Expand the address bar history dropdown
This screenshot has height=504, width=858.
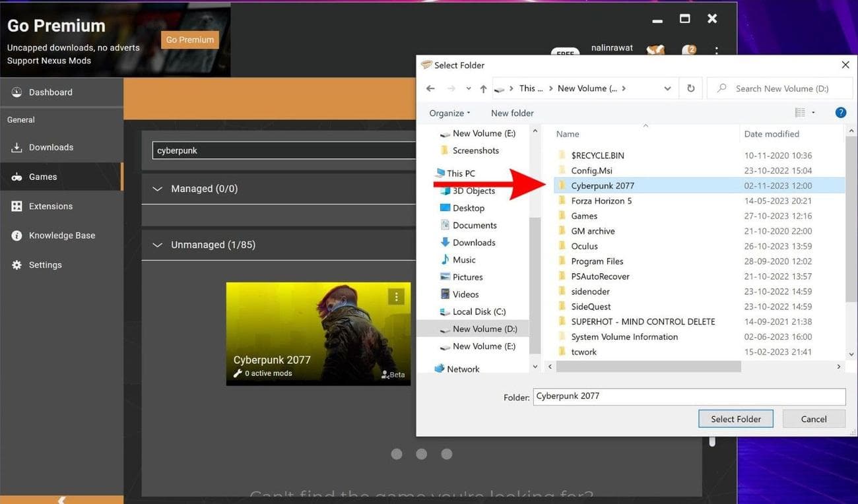(667, 88)
